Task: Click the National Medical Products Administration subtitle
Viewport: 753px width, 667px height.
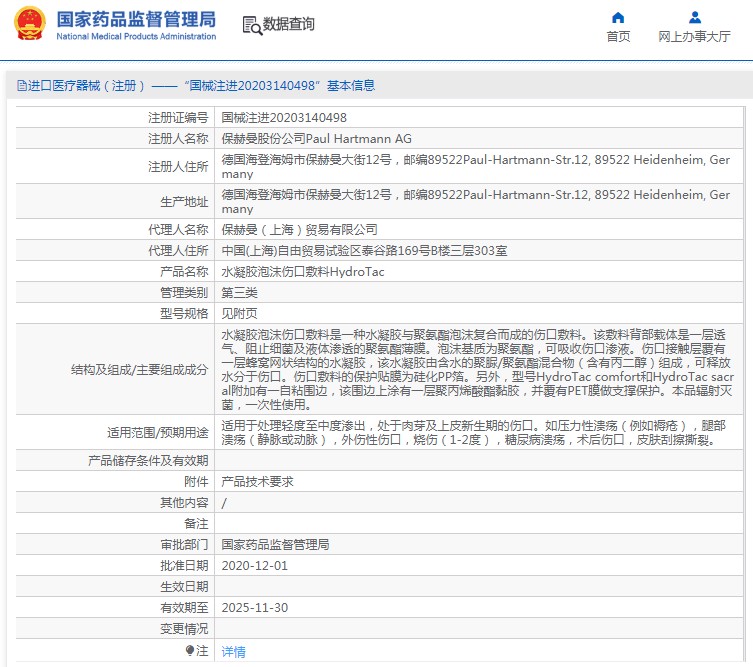Action: [x=136, y=36]
